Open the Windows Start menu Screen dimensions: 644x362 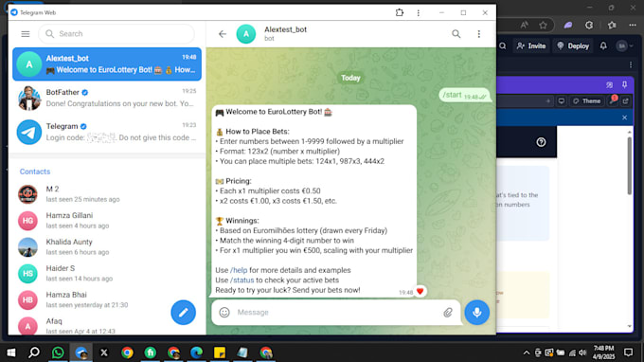(11, 353)
